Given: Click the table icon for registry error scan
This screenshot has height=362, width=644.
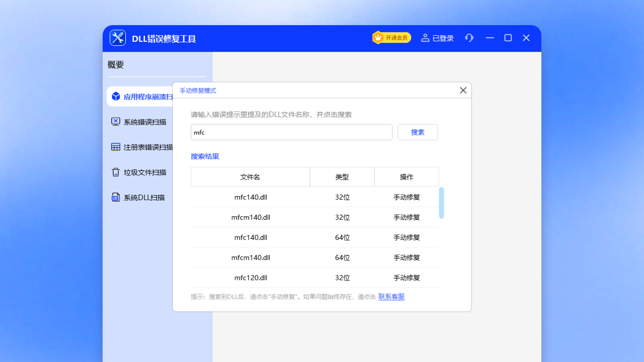Looking at the screenshot, I should (x=116, y=147).
